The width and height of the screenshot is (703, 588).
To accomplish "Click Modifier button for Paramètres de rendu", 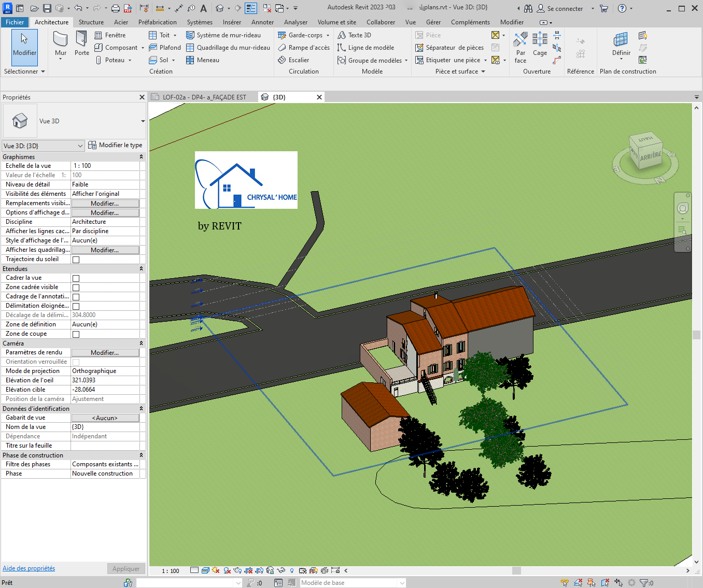I will [x=105, y=353].
